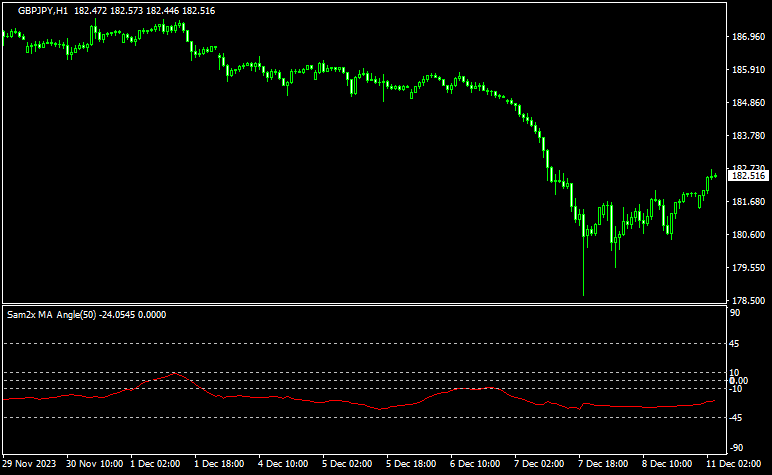Click the -90 level on indicator scale
The height and width of the screenshot is (475, 772).
click(737, 448)
